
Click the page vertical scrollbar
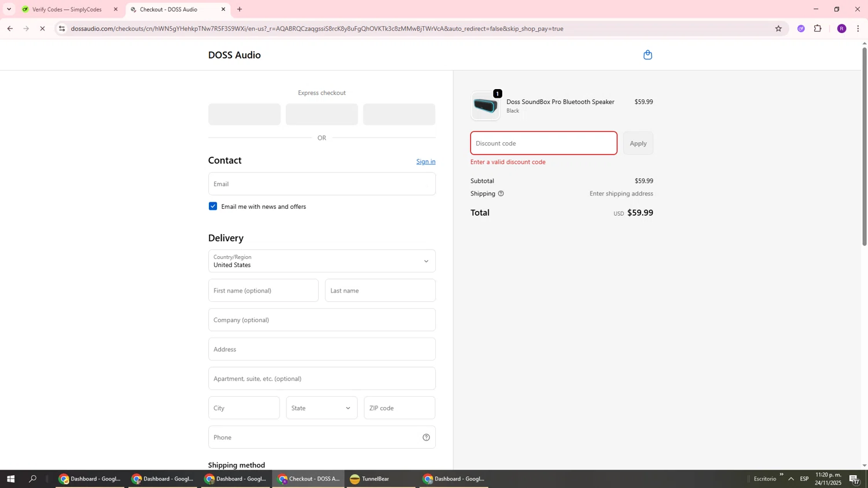pos(865,146)
